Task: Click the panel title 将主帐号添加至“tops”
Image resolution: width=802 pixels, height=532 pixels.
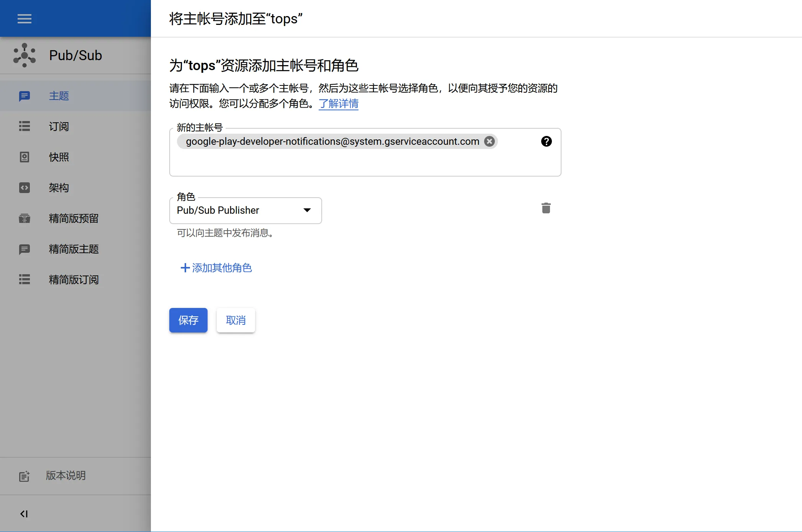Action: click(x=236, y=18)
